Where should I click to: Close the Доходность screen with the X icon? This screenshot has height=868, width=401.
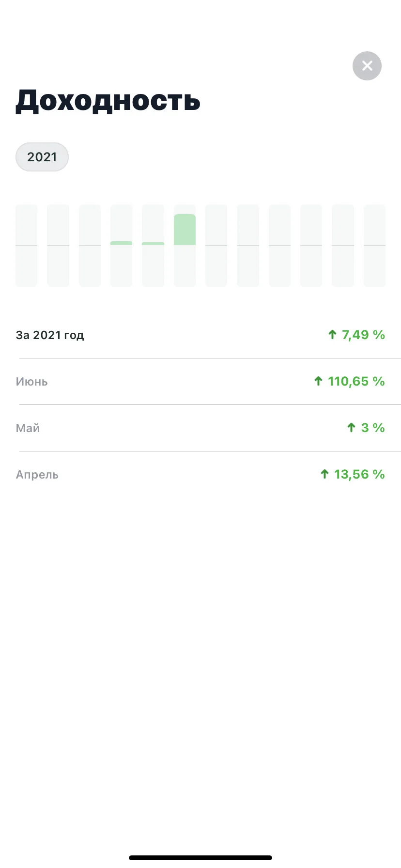tap(367, 66)
